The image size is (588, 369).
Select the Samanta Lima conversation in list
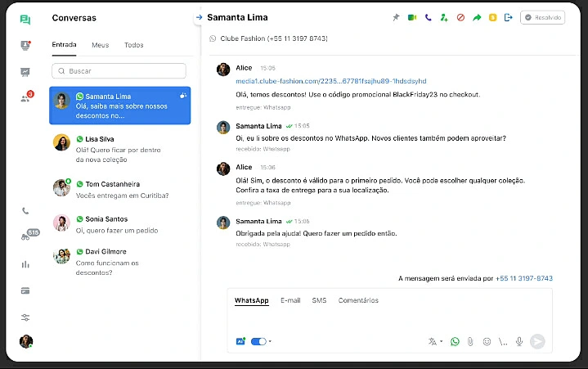120,106
